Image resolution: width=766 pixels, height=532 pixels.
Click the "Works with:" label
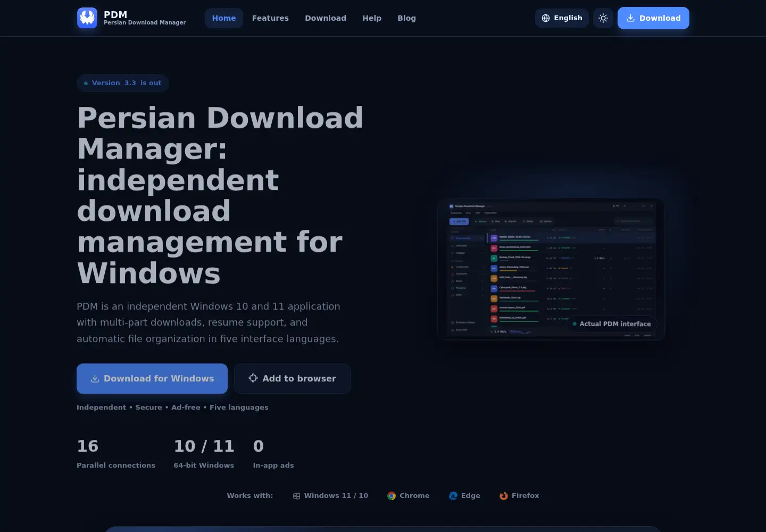tap(250, 496)
